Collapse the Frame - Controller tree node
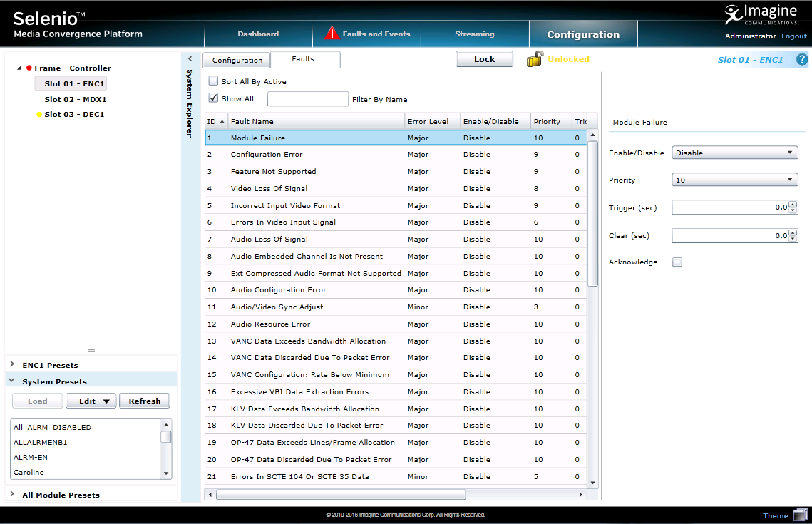812x524 pixels. (20, 68)
